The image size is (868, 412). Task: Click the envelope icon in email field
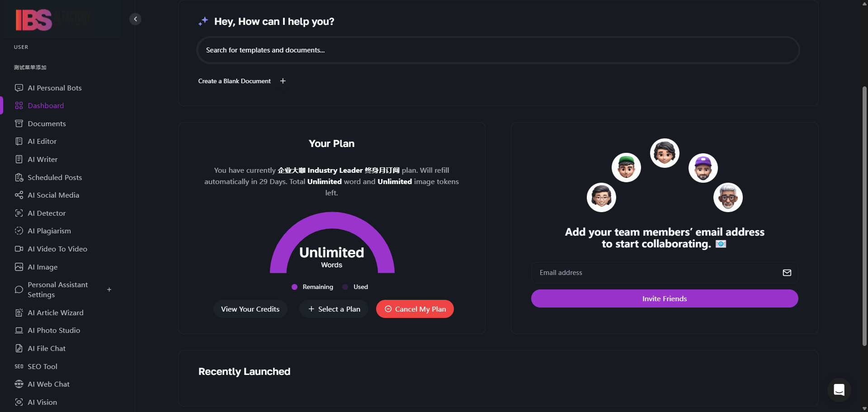point(787,273)
